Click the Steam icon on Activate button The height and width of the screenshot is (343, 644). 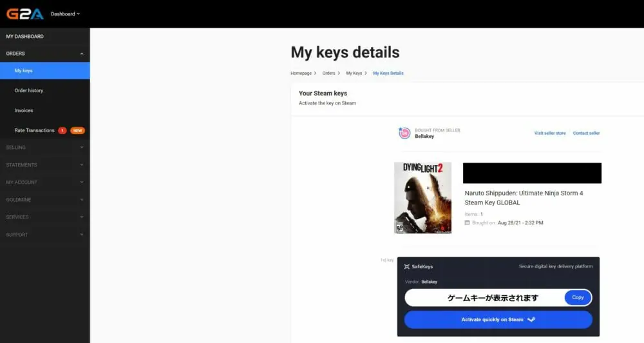[531, 320]
